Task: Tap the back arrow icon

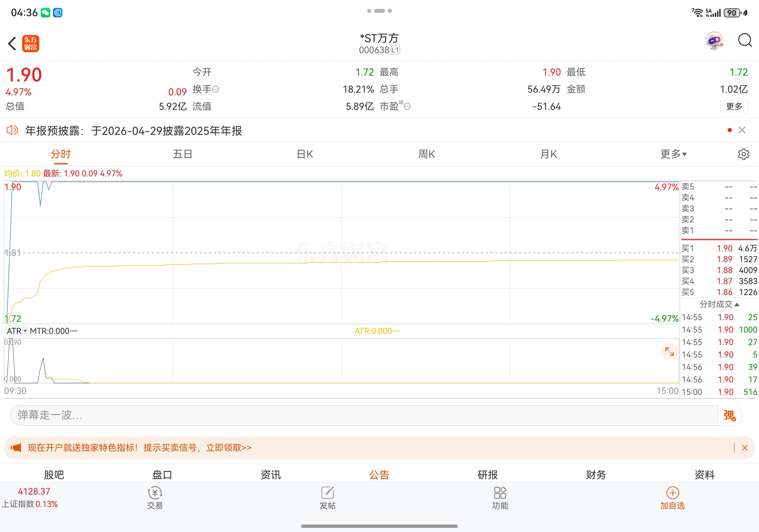Action: tap(12, 44)
